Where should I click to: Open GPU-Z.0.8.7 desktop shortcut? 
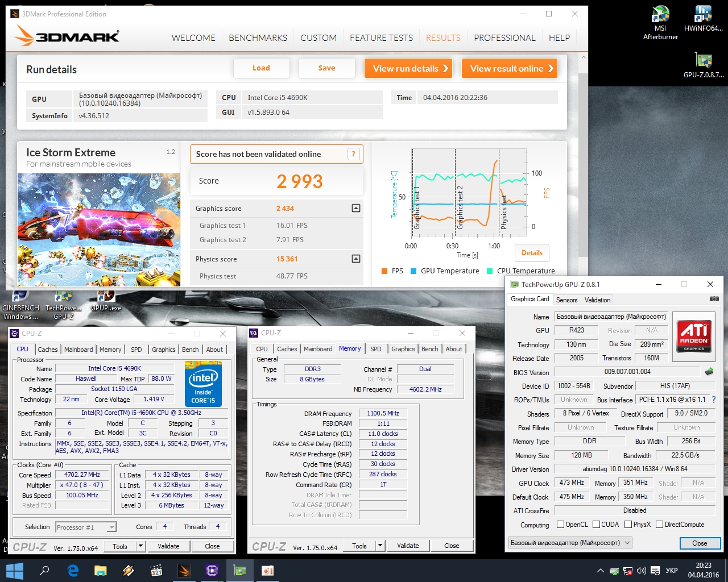pos(704,65)
